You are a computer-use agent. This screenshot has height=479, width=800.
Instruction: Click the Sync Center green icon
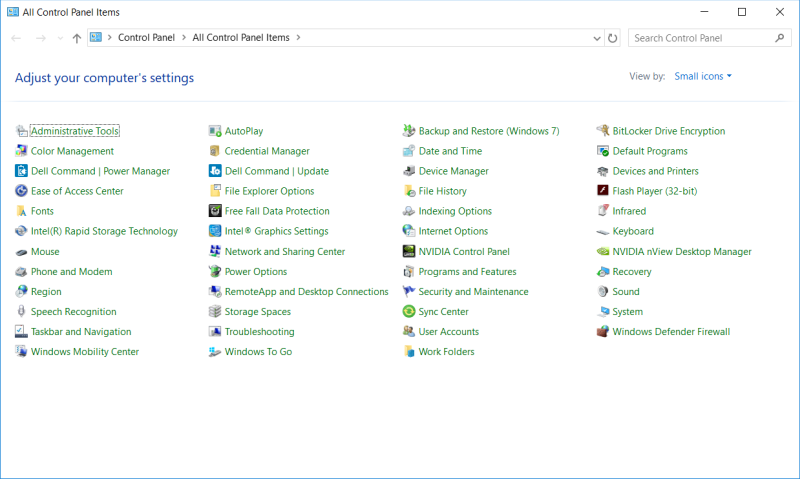click(409, 311)
